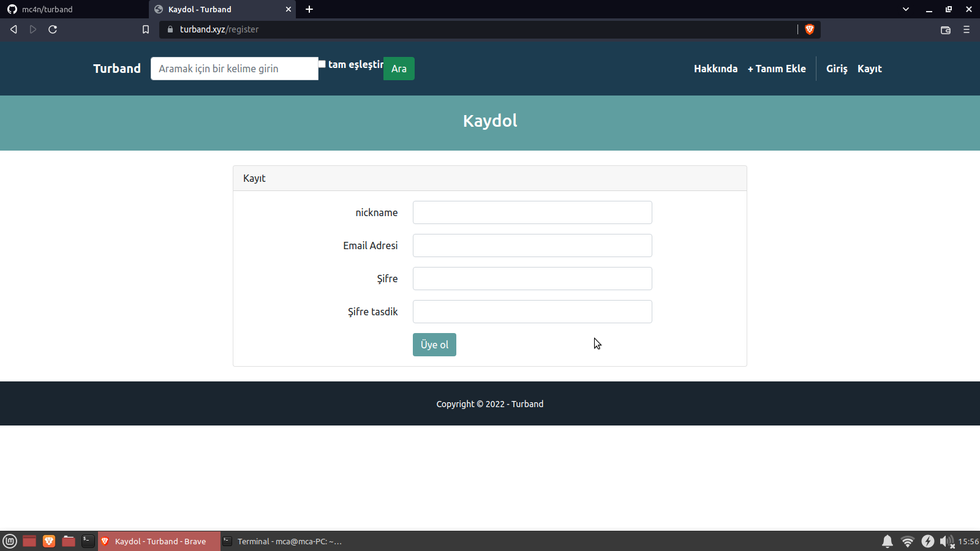
Task: Close the Kaydol - Turband tab
Action: tap(288, 9)
